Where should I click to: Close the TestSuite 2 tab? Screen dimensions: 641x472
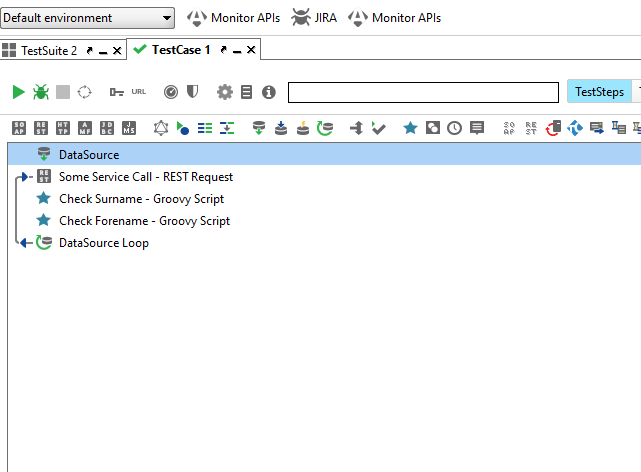(117, 51)
